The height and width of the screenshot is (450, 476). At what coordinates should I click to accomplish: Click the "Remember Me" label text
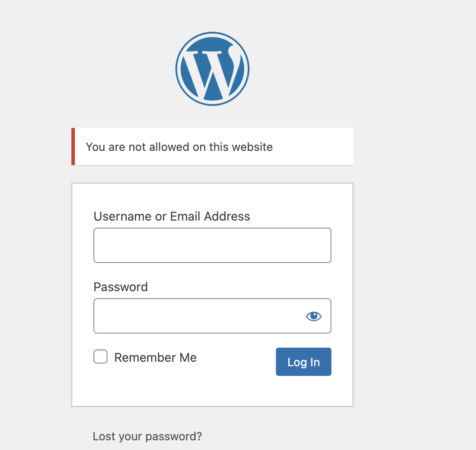click(x=155, y=357)
